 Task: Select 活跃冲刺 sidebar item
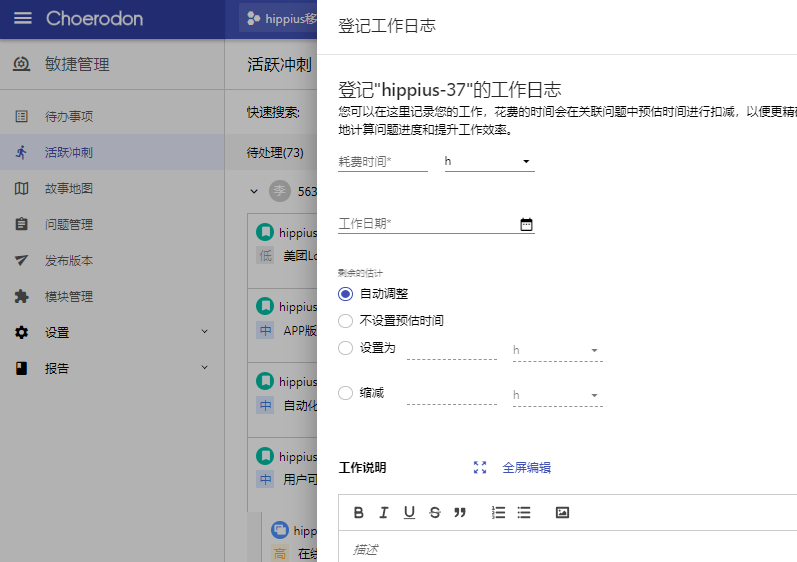112,152
